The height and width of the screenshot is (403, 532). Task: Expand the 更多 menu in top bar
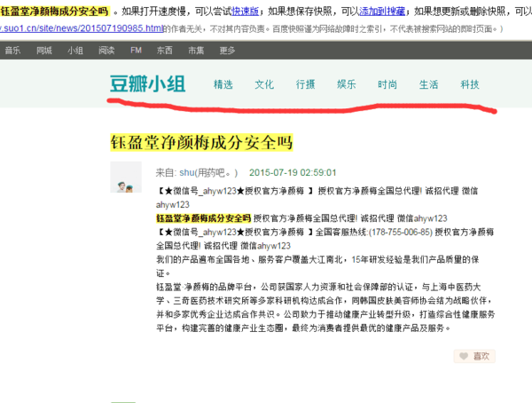(227, 51)
